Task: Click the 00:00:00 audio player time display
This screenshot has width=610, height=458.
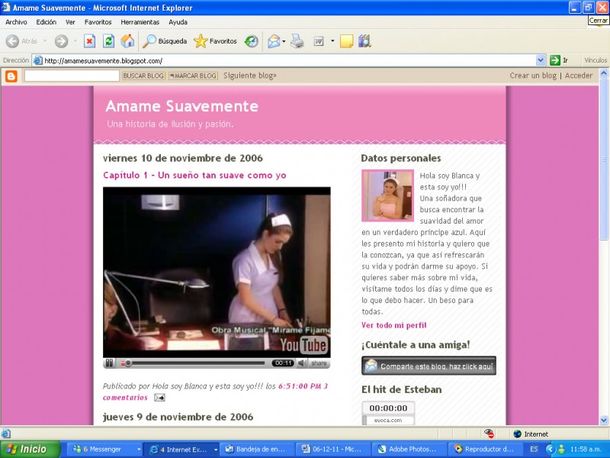Action: pyautogui.click(x=388, y=408)
